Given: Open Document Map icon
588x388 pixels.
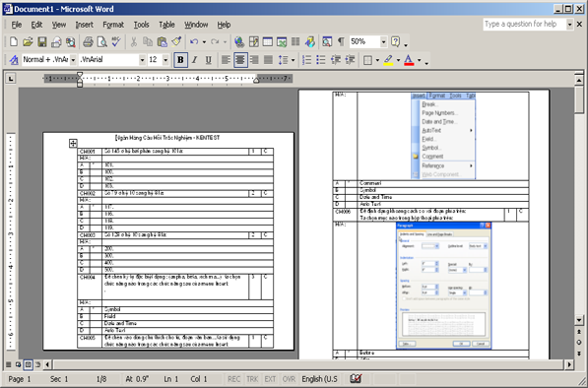Looking at the screenshot, I should (x=327, y=41).
